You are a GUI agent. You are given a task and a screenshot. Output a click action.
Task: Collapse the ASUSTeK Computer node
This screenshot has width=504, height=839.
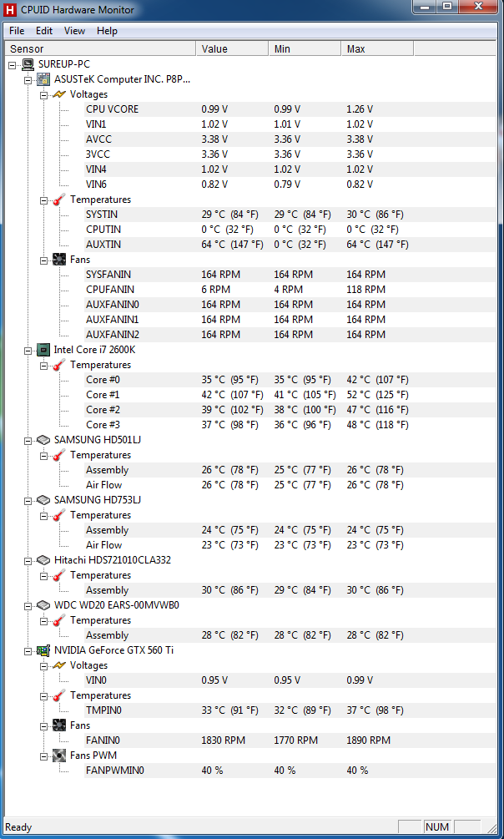pyautogui.click(x=28, y=80)
